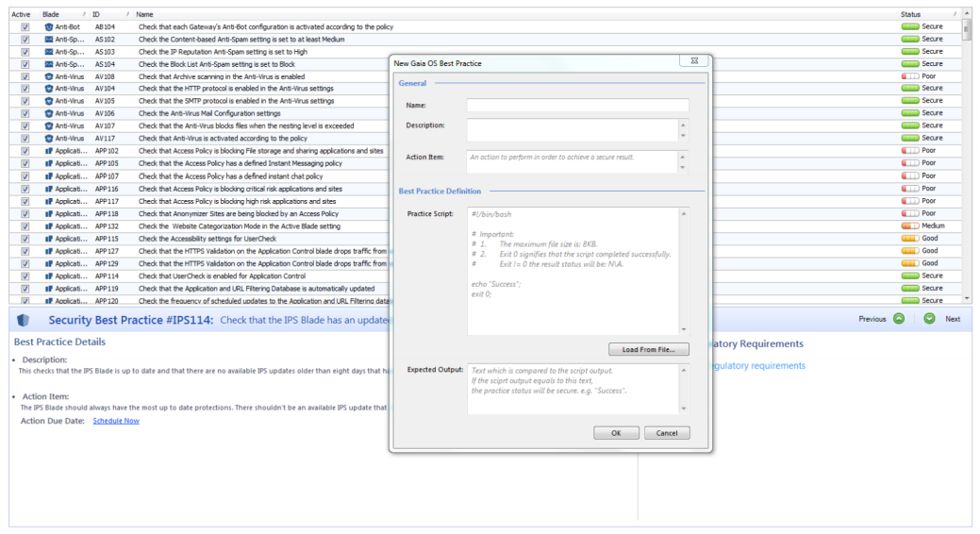The width and height of the screenshot is (980, 534).
Task: Uncheck the Active checkbox for AB104
Action: click(25, 26)
